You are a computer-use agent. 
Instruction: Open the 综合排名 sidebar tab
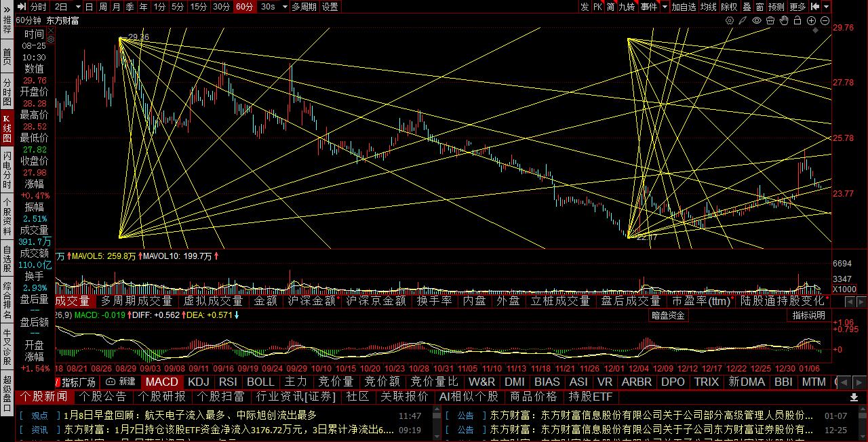point(7,300)
